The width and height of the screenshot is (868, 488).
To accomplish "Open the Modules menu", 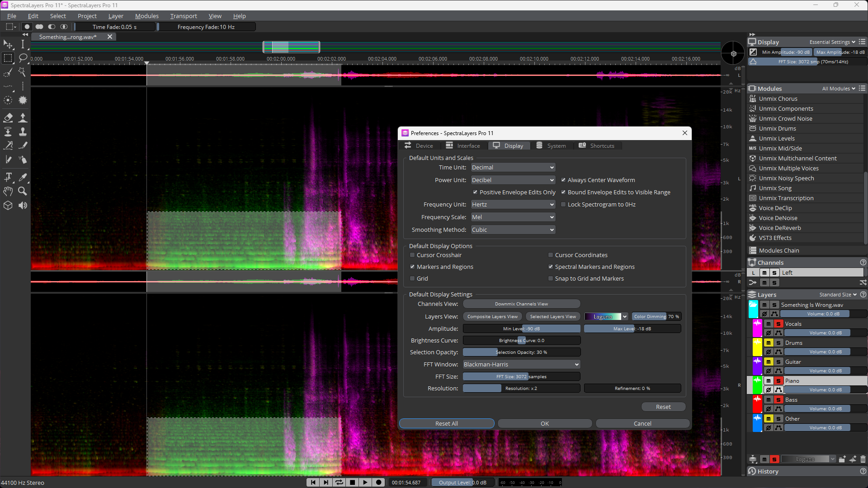I will point(147,16).
